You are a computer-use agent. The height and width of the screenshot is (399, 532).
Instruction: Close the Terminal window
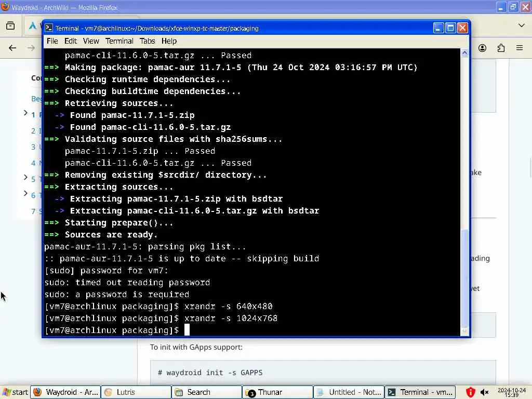(x=462, y=28)
